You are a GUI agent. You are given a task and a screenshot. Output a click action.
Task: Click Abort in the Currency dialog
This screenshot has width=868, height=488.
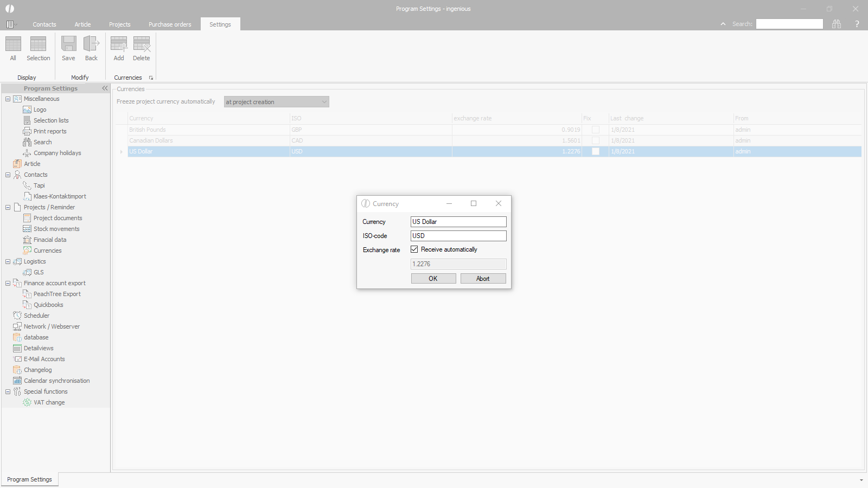[x=483, y=279]
